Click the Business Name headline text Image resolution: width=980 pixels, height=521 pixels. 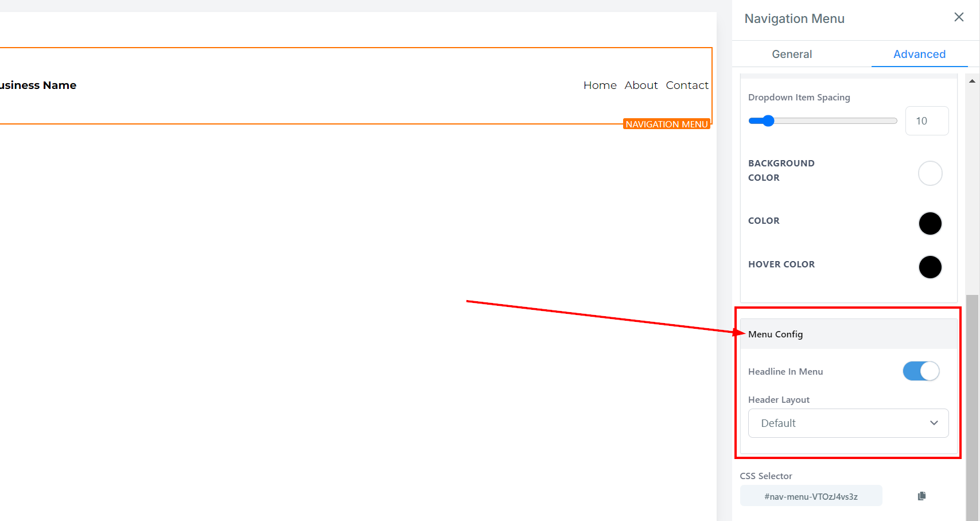coord(38,85)
